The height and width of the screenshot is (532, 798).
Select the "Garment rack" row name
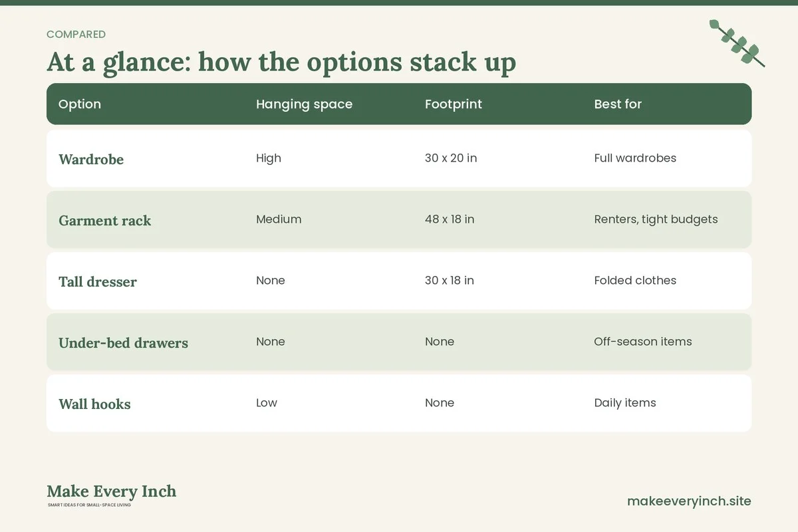click(x=105, y=220)
